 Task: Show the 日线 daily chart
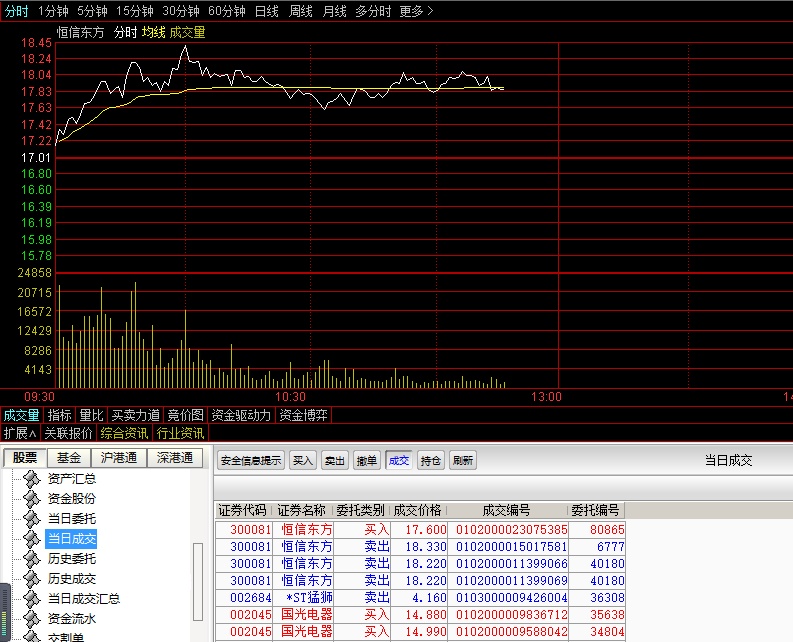tap(267, 11)
